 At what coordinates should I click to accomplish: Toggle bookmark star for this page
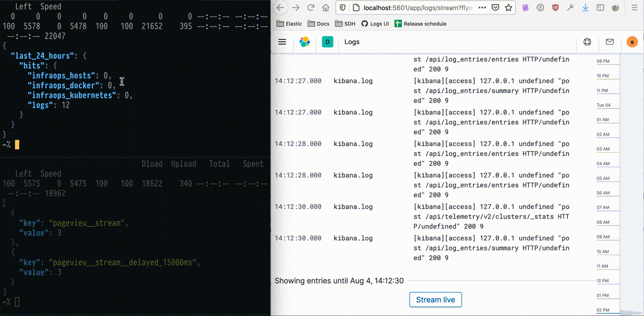click(x=508, y=8)
